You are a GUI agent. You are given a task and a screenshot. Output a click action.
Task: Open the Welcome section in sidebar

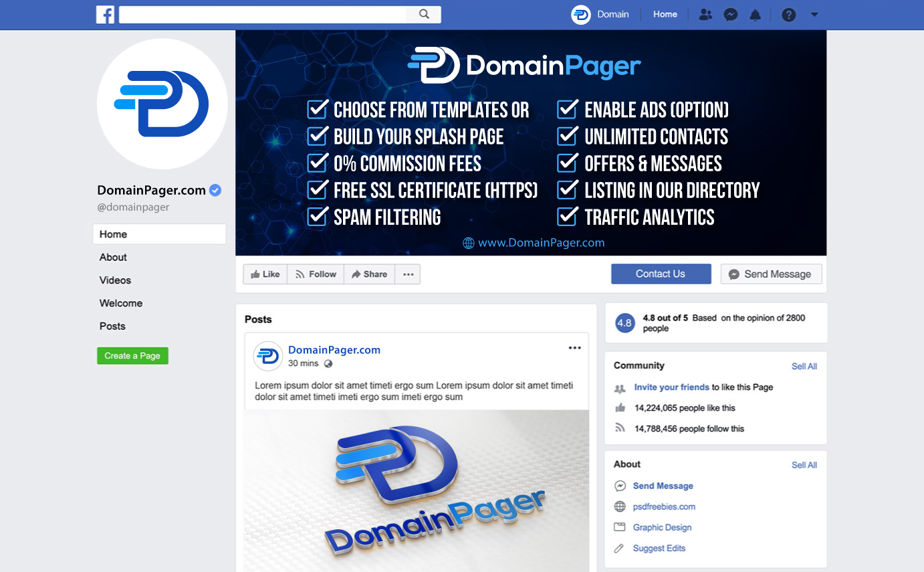pyautogui.click(x=121, y=303)
